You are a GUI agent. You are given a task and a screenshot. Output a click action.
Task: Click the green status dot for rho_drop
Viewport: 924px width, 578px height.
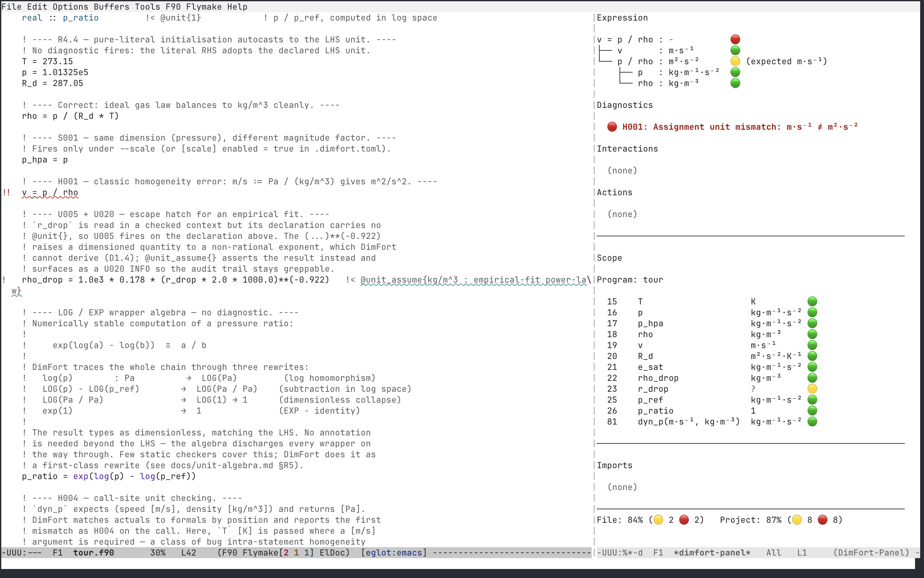[812, 378]
